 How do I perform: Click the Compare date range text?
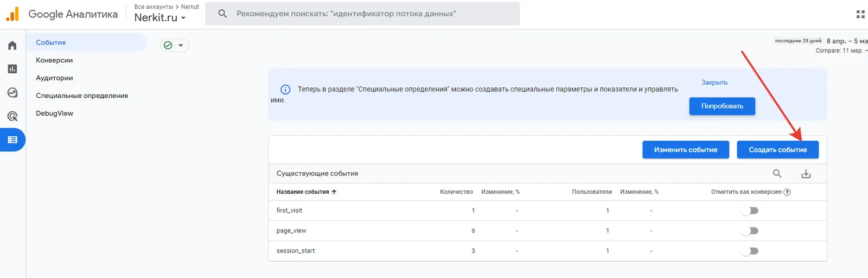point(841,50)
